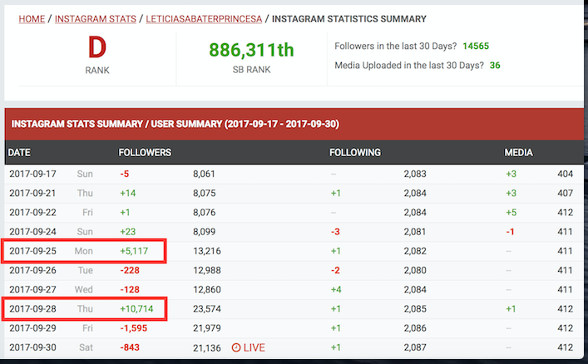Screen dimensions: 588x364
Task: Open the INSTAGRAM STATS breadcrumb link
Action: coord(96,19)
